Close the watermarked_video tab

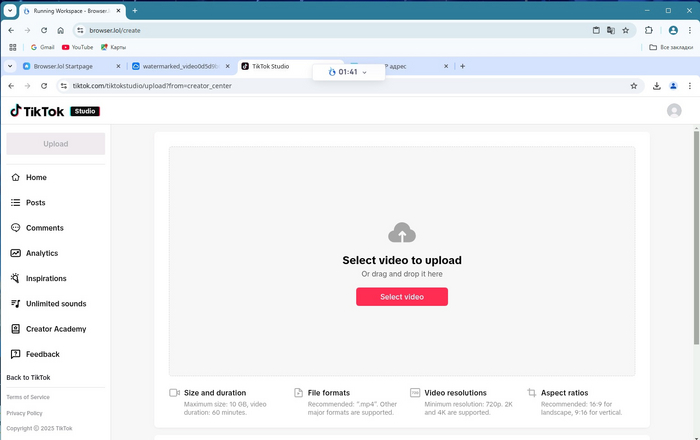(x=228, y=66)
